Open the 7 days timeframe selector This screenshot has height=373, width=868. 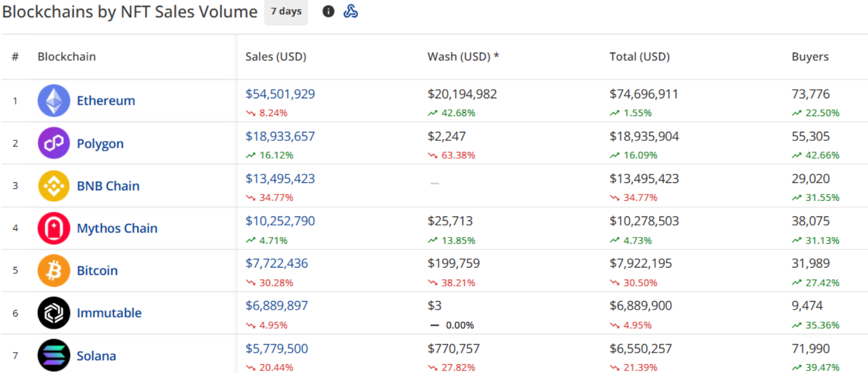click(x=286, y=12)
